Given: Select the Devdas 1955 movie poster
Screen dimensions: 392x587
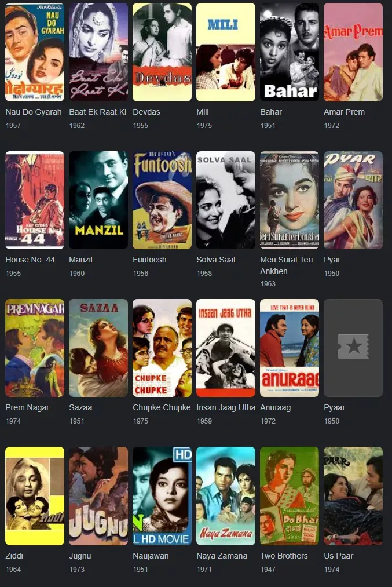Looking at the screenshot, I should pyautogui.click(x=162, y=52).
